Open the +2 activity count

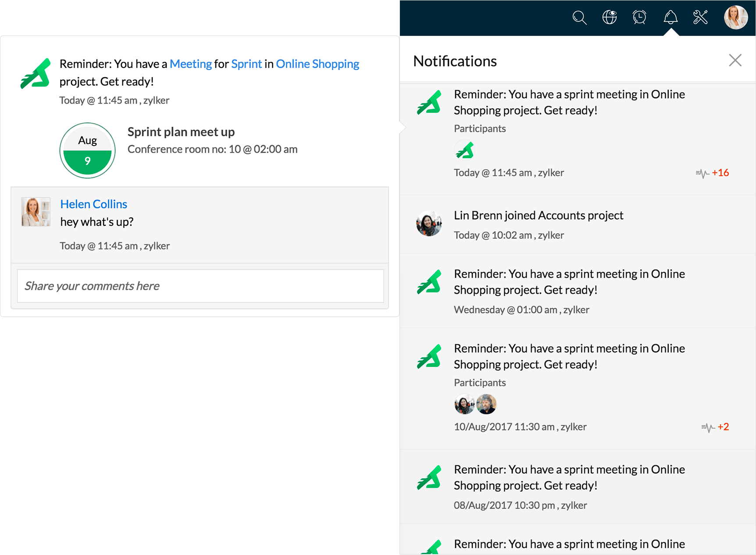(723, 427)
